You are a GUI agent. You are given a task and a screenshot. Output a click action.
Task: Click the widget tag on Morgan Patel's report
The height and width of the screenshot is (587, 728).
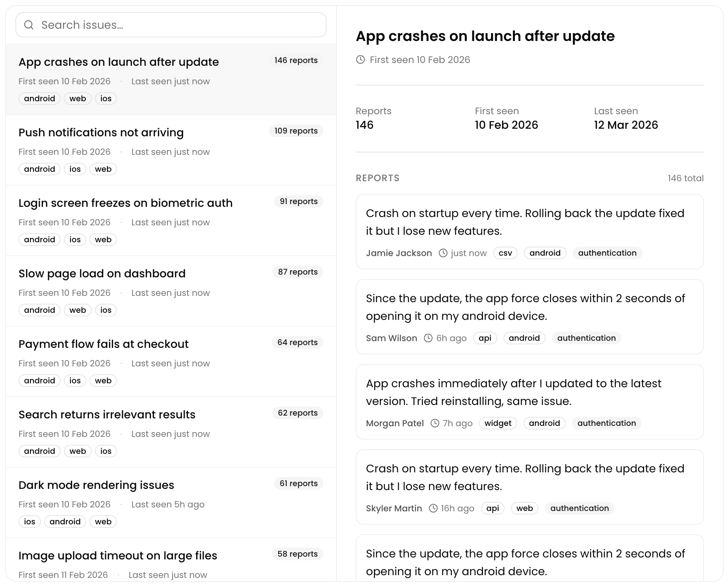click(x=498, y=423)
